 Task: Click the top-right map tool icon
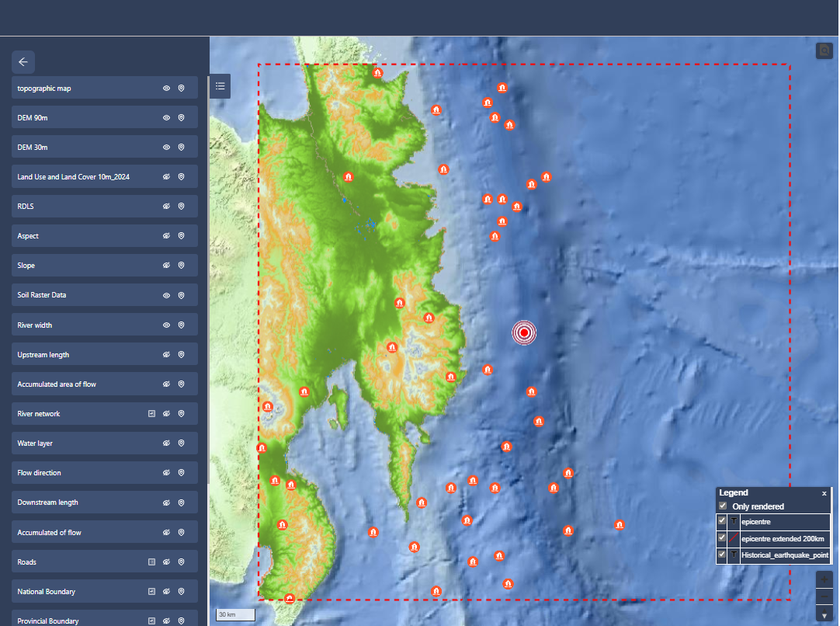[x=824, y=50]
